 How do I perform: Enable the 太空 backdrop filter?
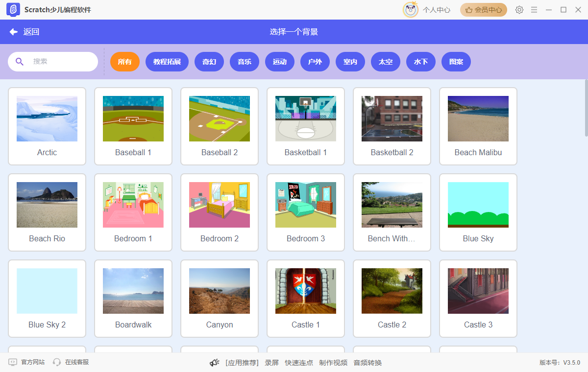(x=385, y=61)
